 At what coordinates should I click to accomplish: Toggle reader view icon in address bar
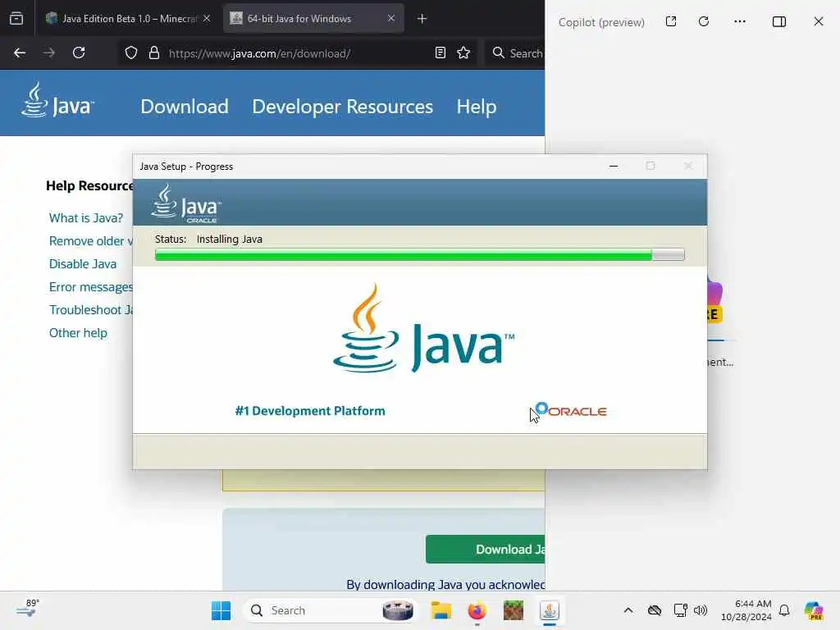pos(441,52)
